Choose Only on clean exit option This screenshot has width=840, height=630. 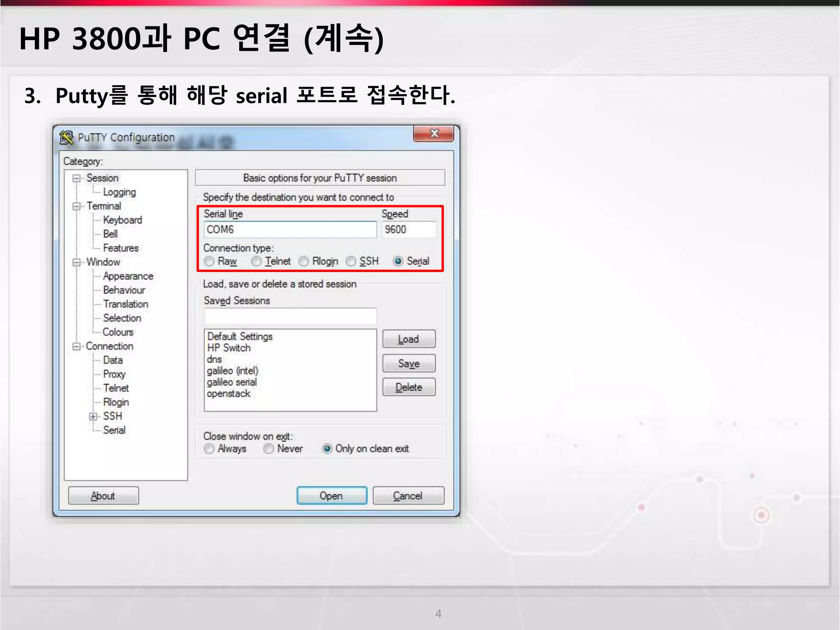click(327, 449)
